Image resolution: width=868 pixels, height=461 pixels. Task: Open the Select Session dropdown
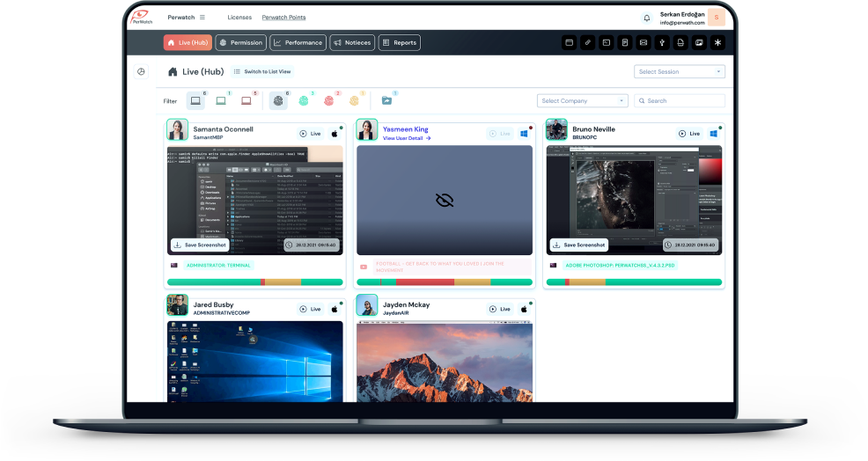[x=680, y=72]
